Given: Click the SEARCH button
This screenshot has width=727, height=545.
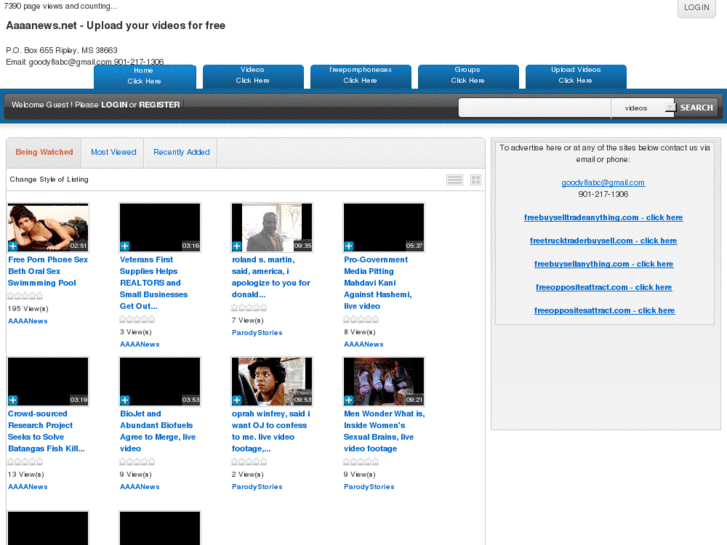Looking at the screenshot, I should pyautogui.click(x=696, y=108).
